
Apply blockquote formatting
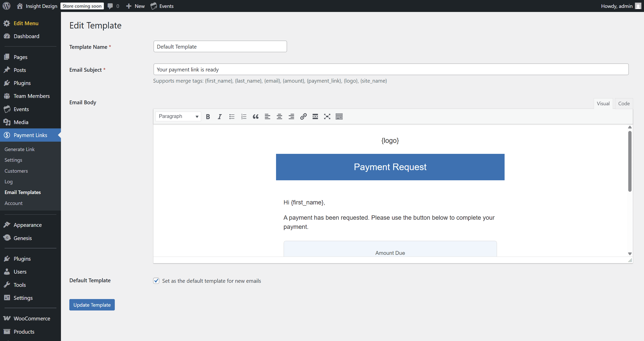(255, 116)
